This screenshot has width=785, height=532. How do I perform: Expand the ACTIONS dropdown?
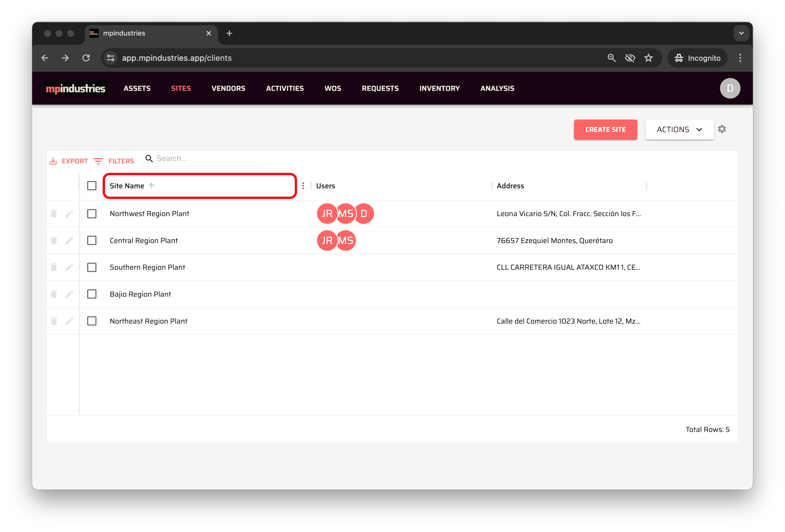click(x=679, y=129)
